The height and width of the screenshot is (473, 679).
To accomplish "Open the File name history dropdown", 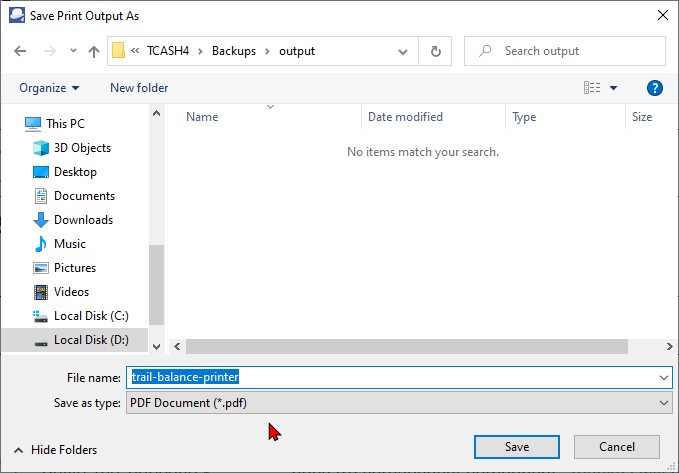I will pyautogui.click(x=665, y=378).
